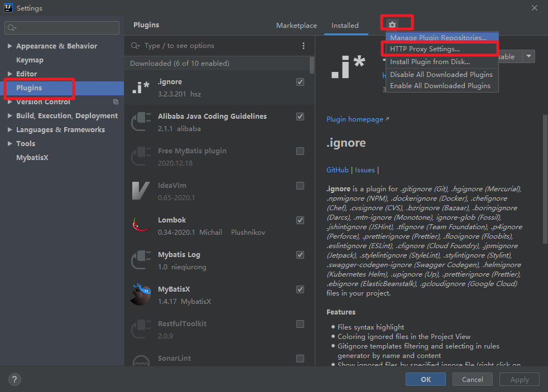
Task: Open the Plugin homepage link
Action: pyautogui.click(x=358, y=119)
